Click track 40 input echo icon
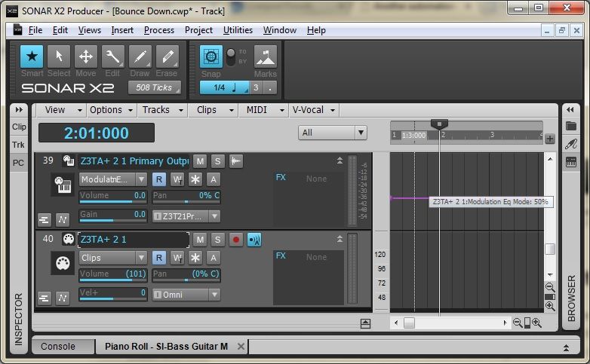 click(254, 240)
